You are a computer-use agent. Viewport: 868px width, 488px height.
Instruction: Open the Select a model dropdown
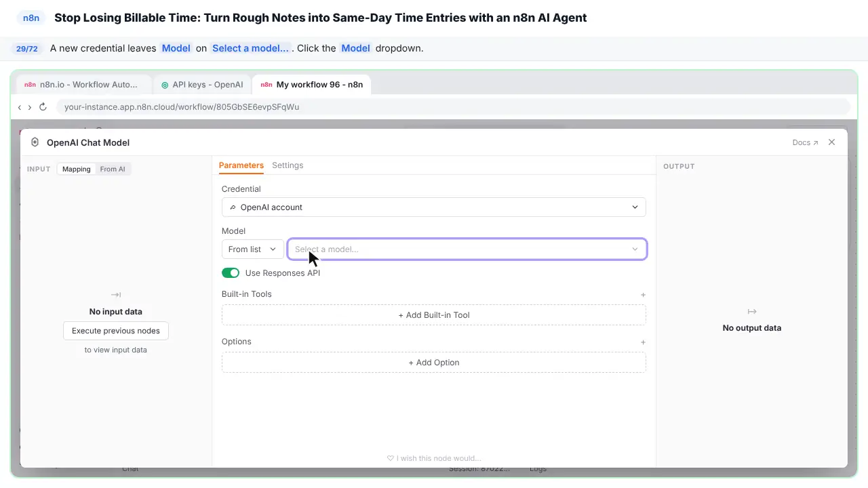[467, 249]
